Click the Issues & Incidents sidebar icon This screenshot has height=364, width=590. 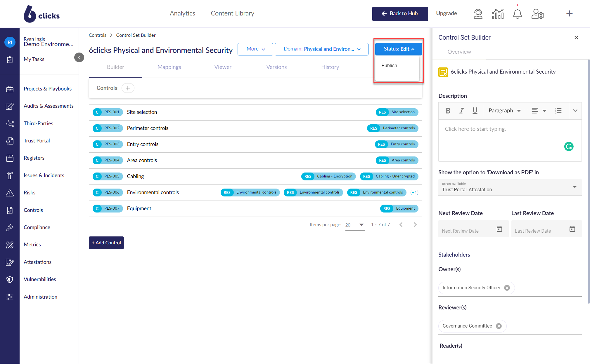tap(10, 175)
